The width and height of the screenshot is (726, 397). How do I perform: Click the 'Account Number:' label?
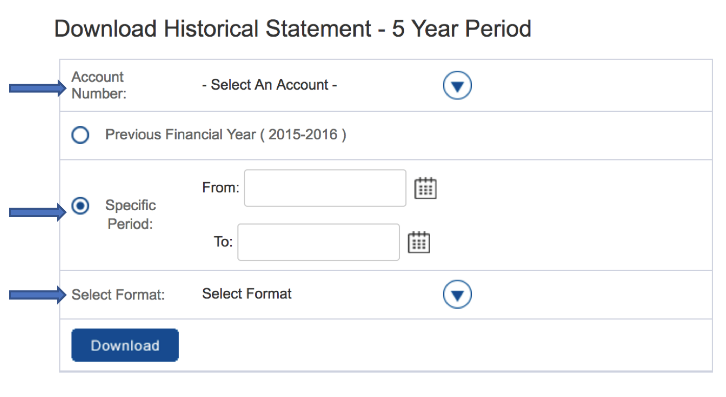[99, 85]
